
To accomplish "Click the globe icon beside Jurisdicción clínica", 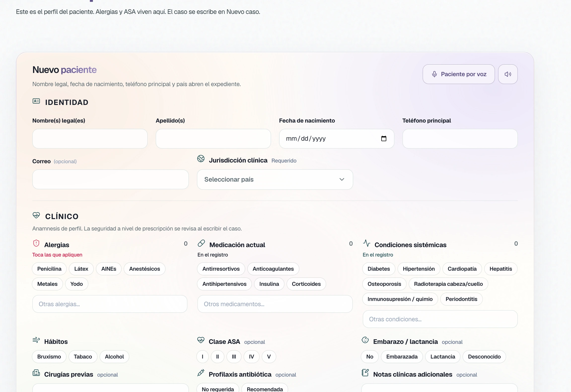I will pyautogui.click(x=201, y=159).
